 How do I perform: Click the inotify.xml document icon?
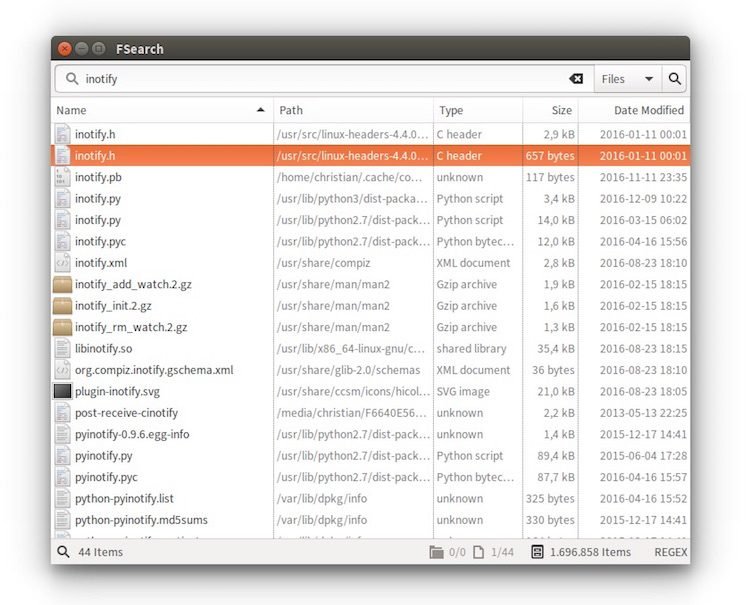coord(62,263)
